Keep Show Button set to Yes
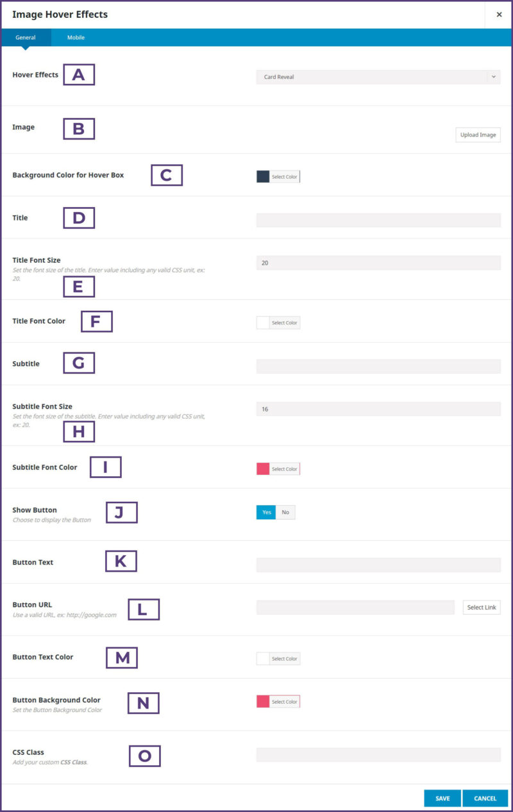The image size is (513, 812). tap(266, 512)
